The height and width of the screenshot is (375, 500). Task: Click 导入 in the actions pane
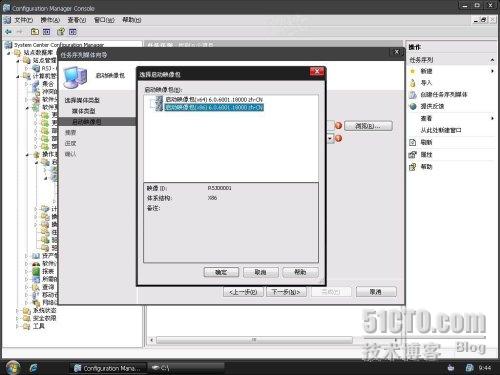point(426,83)
